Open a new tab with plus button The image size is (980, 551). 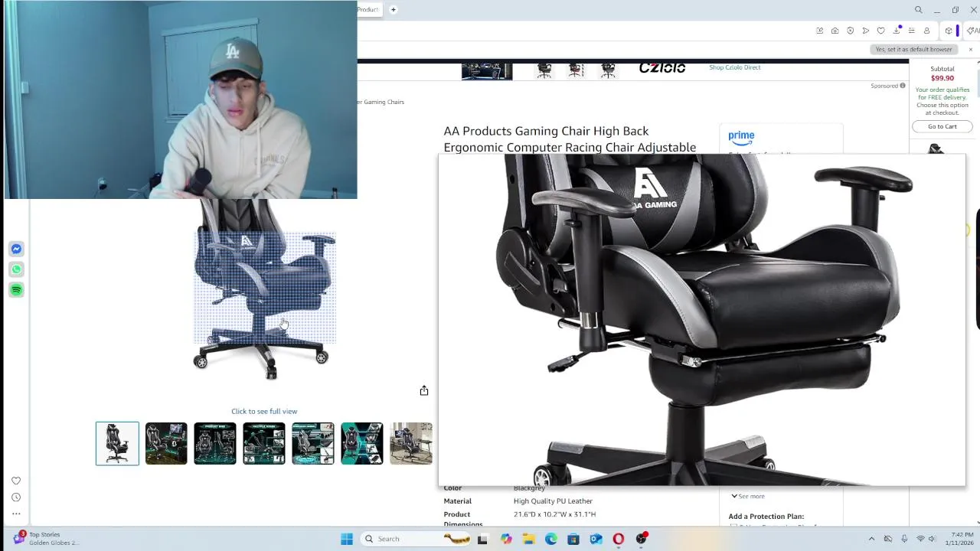[x=394, y=10]
